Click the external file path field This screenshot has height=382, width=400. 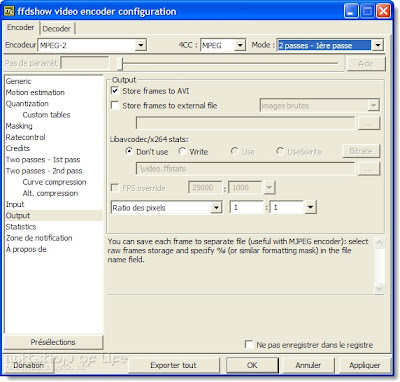pos(246,124)
